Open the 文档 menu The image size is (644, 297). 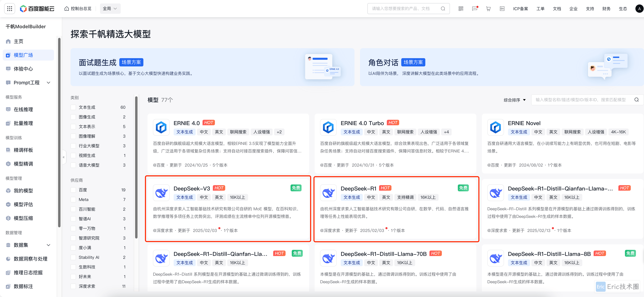557,9
